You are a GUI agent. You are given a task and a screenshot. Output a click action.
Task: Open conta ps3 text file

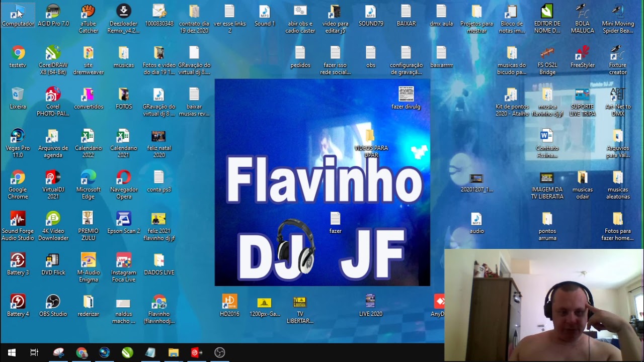(159, 181)
